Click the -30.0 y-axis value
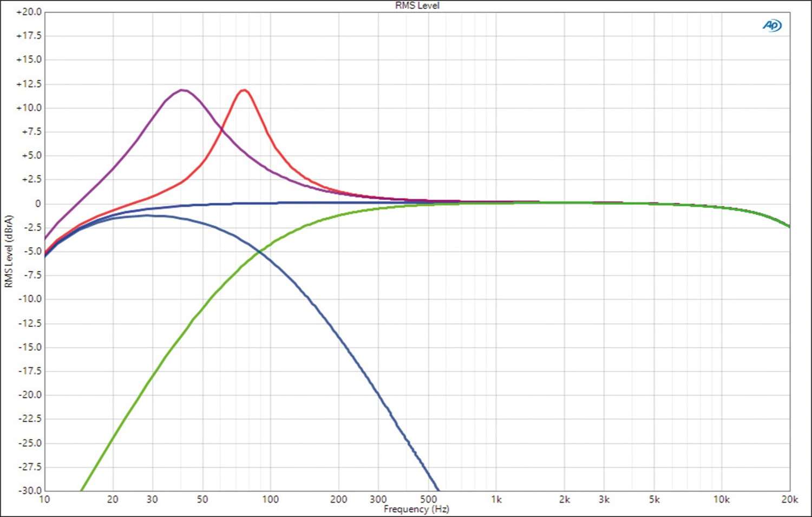The height and width of the screenshot is (517, 812). pyautogui.click(x=30, y=490)
